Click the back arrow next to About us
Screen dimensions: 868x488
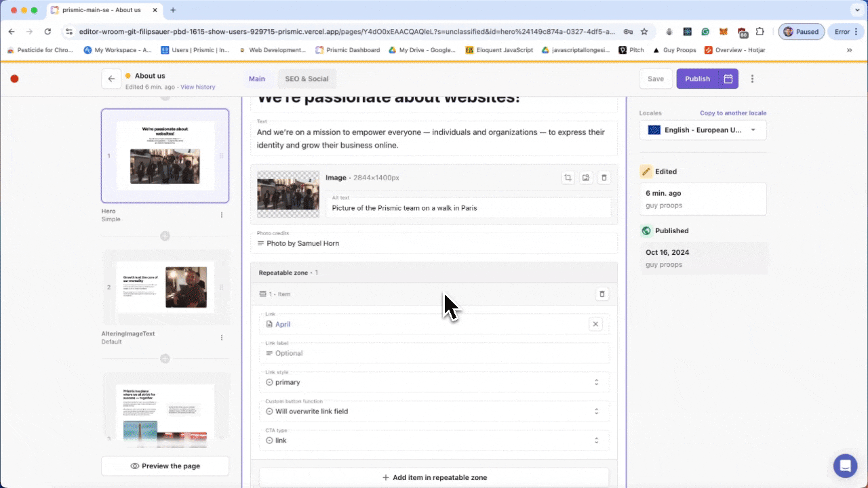coord(111,79)
